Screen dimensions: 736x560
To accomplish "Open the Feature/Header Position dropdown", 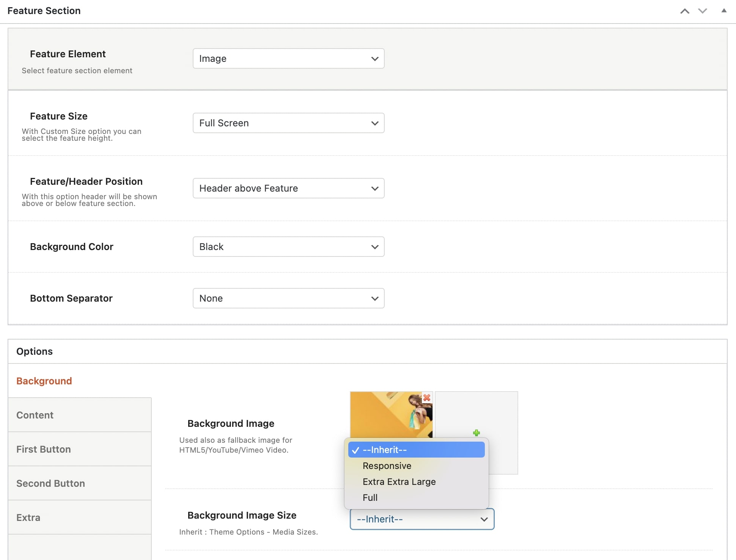I will pos(288,188).
